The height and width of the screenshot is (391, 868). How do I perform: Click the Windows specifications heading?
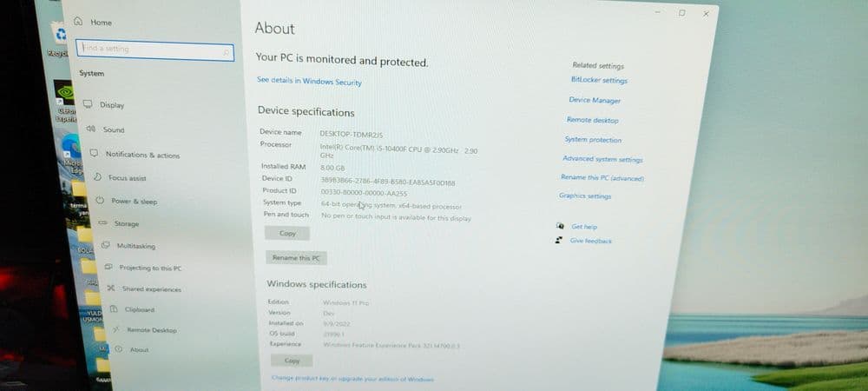317,285
